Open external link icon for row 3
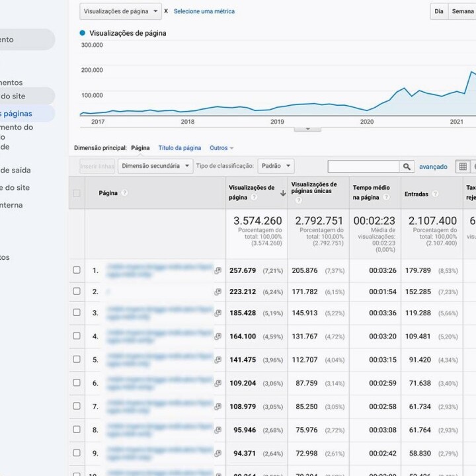This screenshot has width=476, height=476. point(218,313)
